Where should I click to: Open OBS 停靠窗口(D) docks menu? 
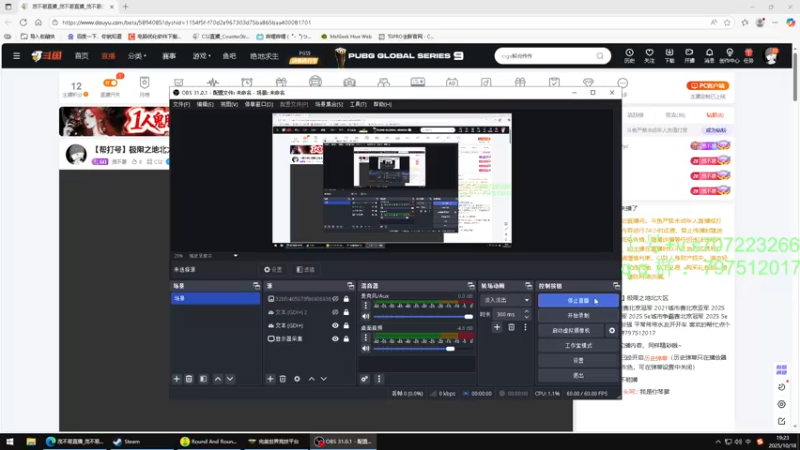click(259, 105)
